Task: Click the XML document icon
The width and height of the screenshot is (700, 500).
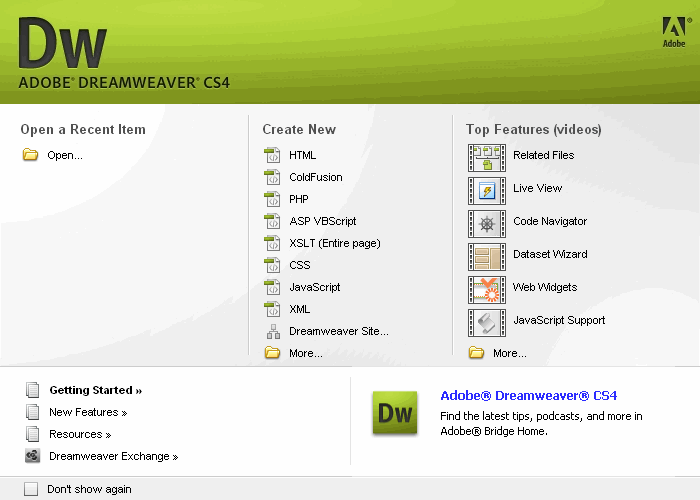Action: [x=272, y=309]
